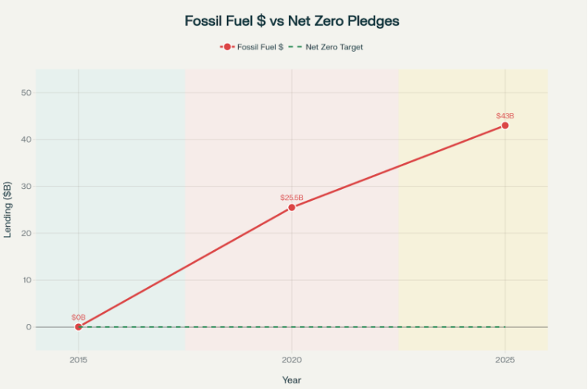Click the $43B data label
Image resolution: width=588 pixels, height=389 pixels.
point(505,116)
